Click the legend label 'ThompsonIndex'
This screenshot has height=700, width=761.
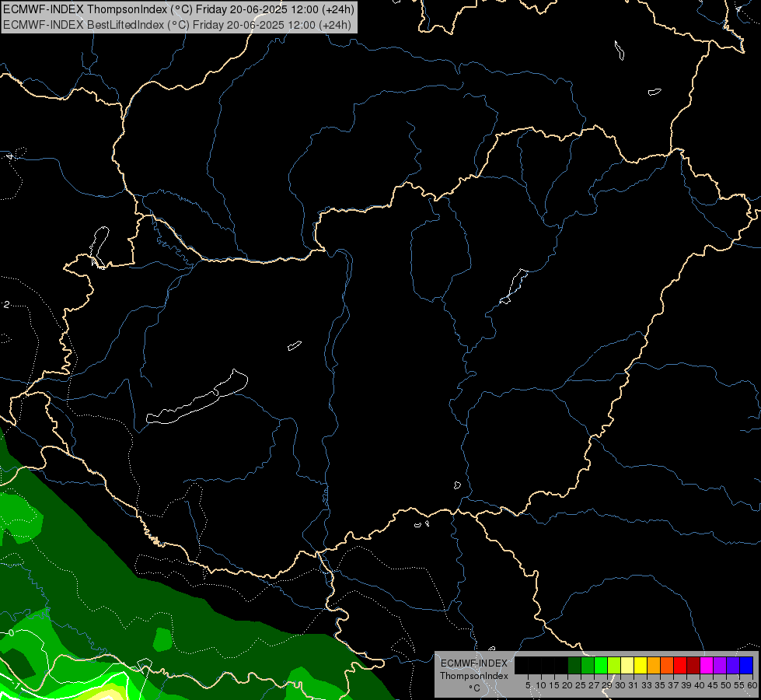pyautogui.click(x=474, y=676)
